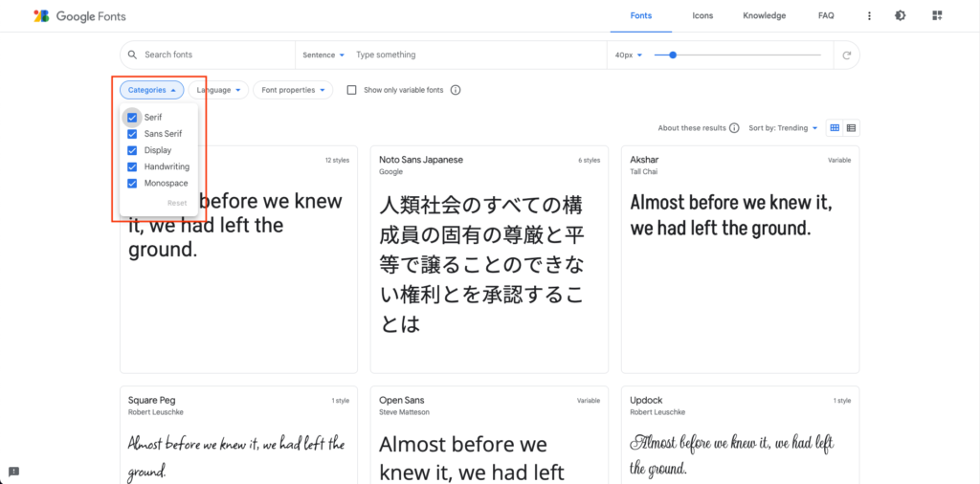Enable Show only variable fonts checkbox
The image size is (980, 484).
pyautogui.click(x=352, y=90)
